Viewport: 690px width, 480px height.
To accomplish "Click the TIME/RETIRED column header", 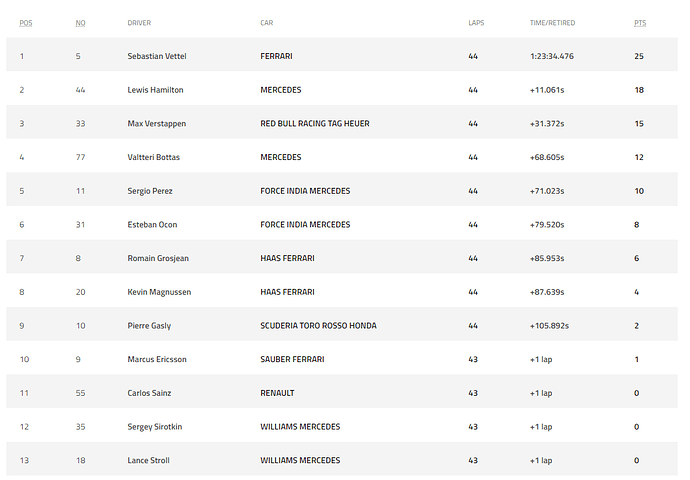I will [552, 22].
